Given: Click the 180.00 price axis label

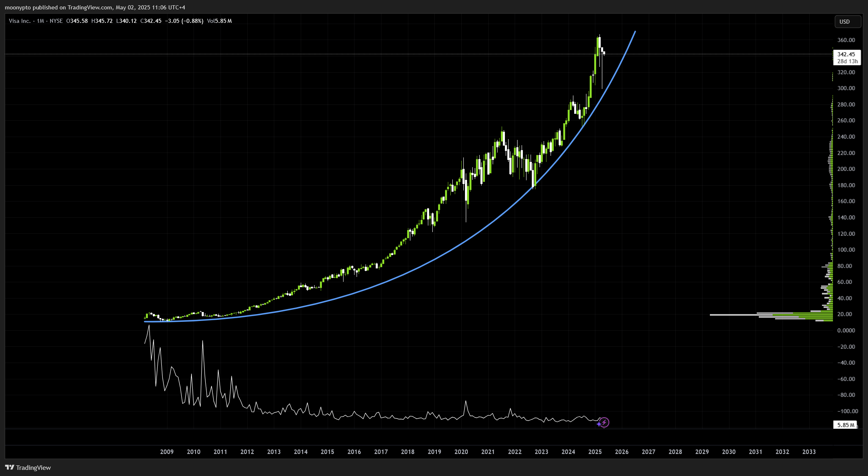Looking at the screenshot, I should (846, 185).
